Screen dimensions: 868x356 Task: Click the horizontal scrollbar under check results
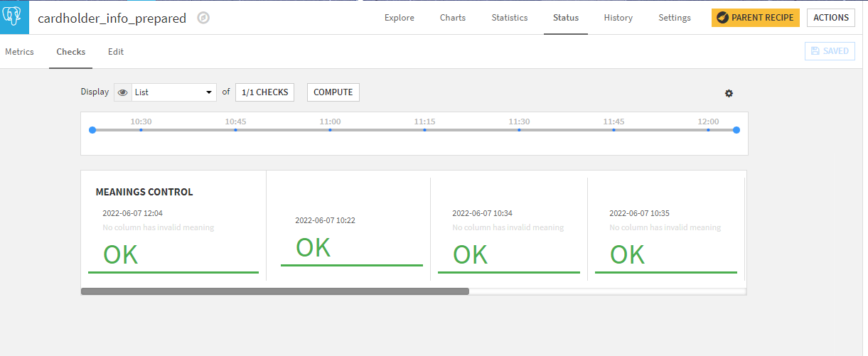pyautogui.click(x=275, y=291)
